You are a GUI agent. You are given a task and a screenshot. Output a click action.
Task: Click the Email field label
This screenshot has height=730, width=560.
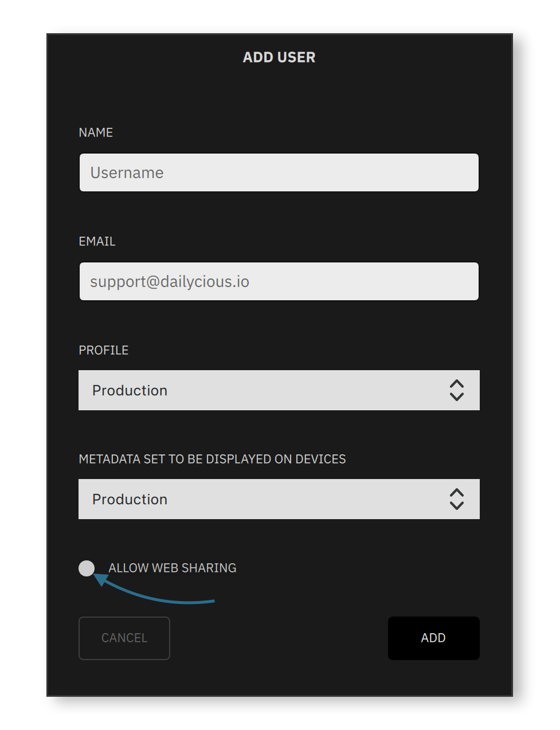(97, 241)
